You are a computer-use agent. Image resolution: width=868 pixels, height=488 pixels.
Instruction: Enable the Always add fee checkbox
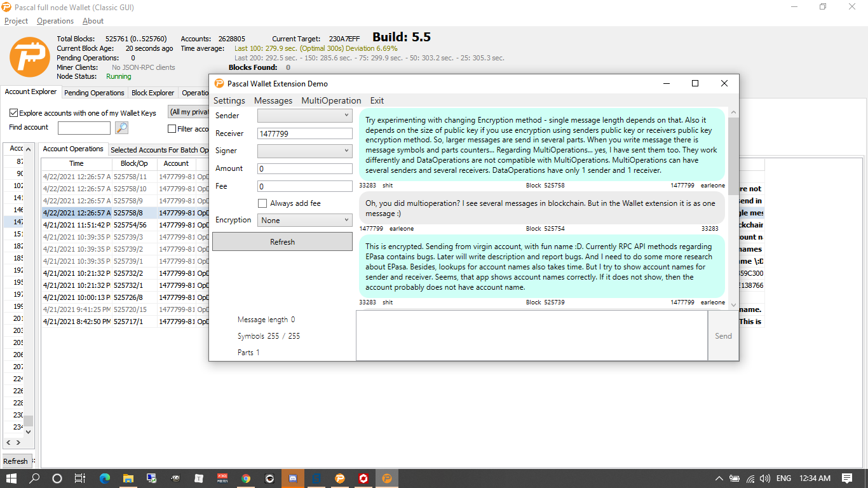pos(262,203)
